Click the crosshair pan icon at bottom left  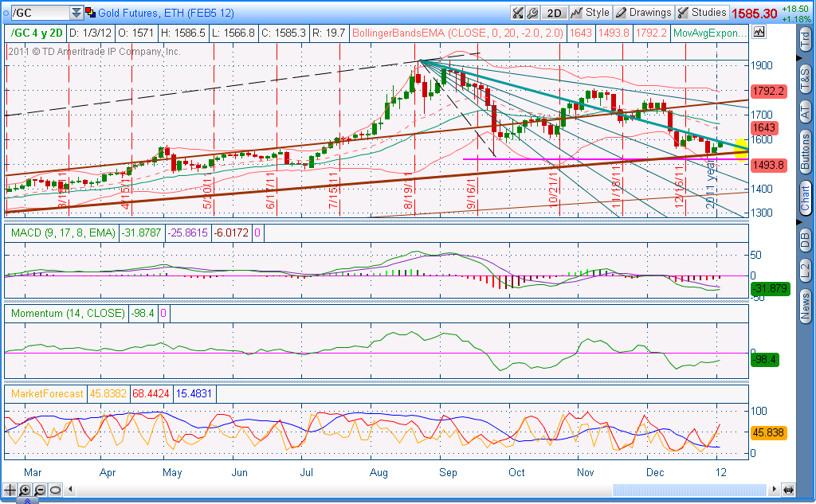click(10, 490)
